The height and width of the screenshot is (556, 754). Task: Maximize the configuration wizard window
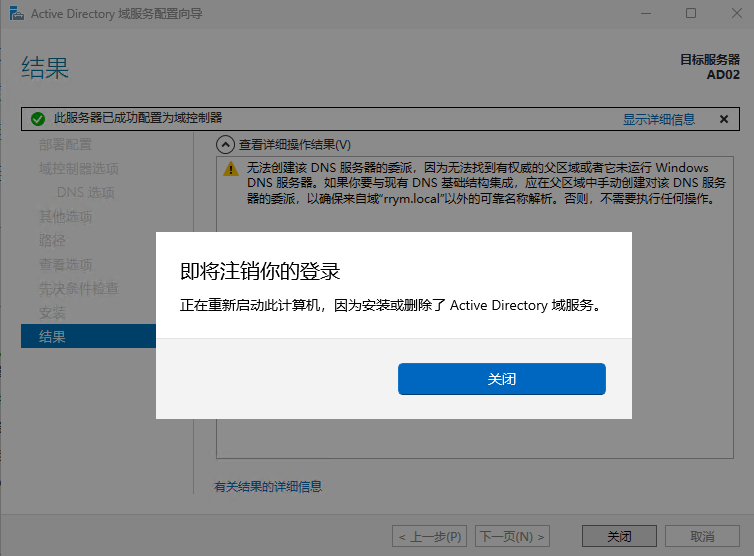[x=691, y=14]
